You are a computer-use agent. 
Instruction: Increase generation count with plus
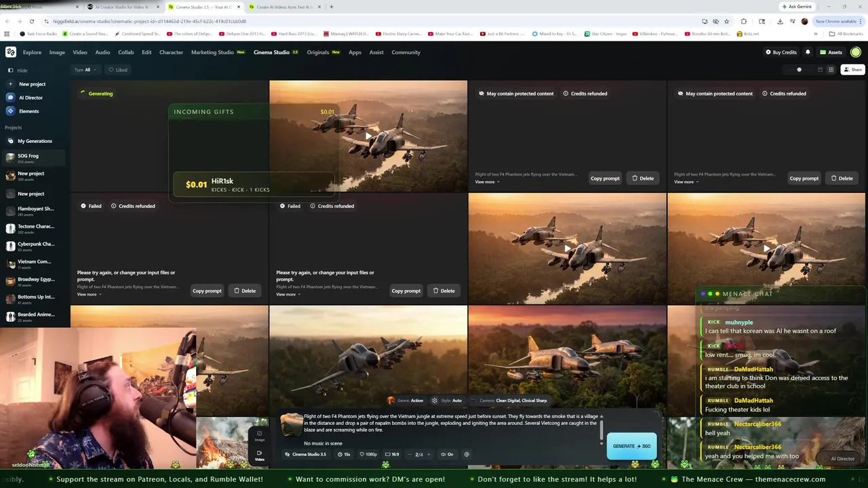tap(429, 454)
